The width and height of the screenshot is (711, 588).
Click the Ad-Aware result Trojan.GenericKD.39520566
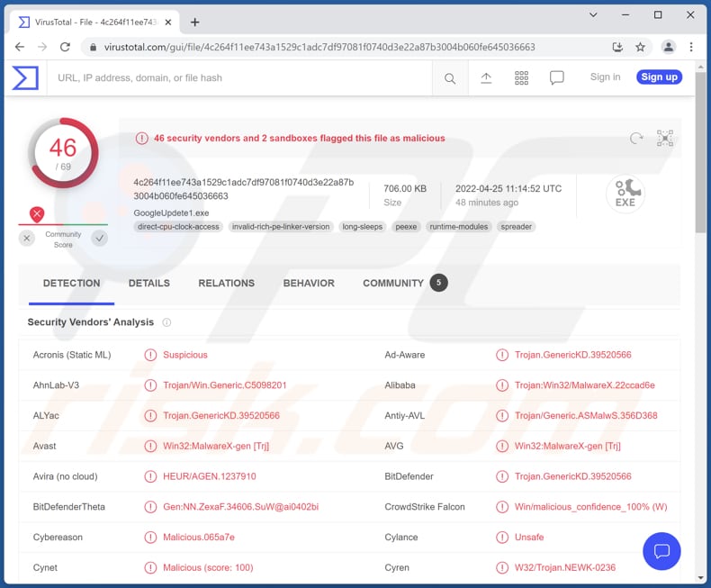click(572, 355)
